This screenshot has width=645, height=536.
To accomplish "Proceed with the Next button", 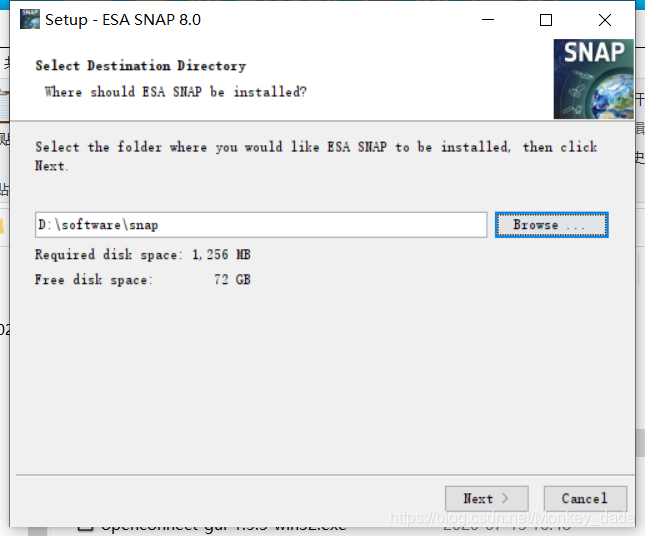I will coord(487,499).
